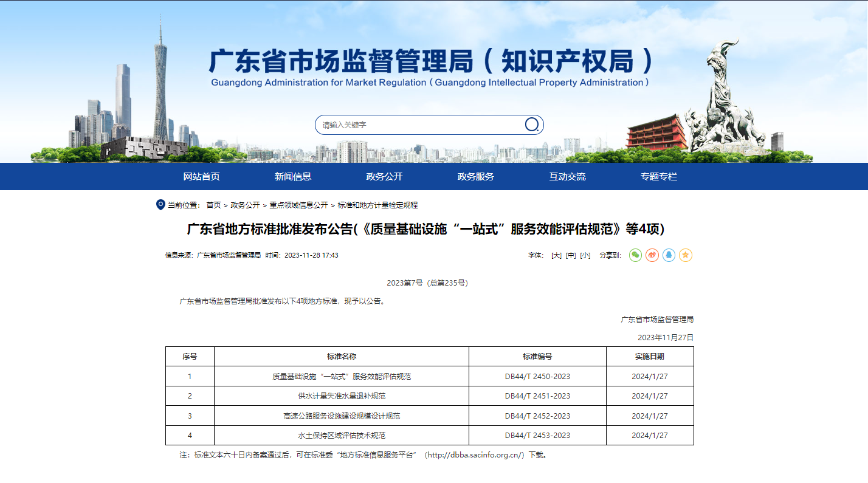868x483 pixels.
Task: Share to Qzone star icon
Action: pos(686,255)
